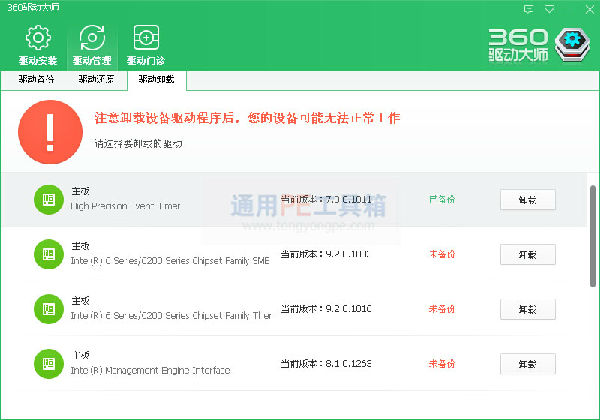
Task: Uninstall the version 9.2.0.1011 chipset driver
Action: pyautogui.click(x=528, y=254)
